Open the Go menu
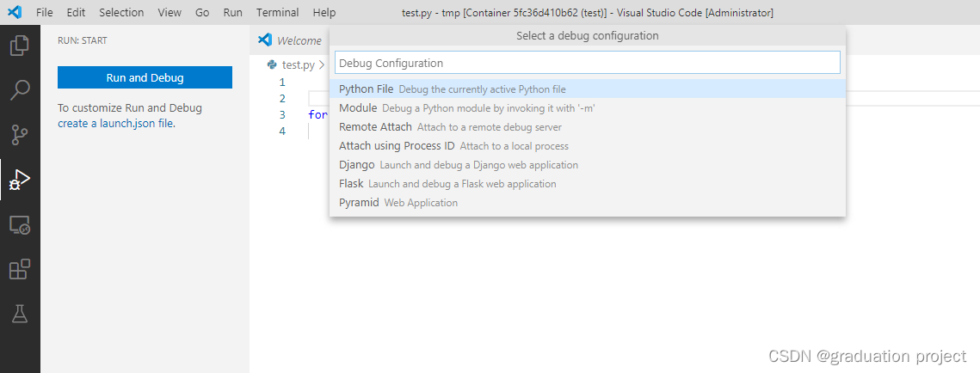 pyautogui.click(x=202, y=13)
